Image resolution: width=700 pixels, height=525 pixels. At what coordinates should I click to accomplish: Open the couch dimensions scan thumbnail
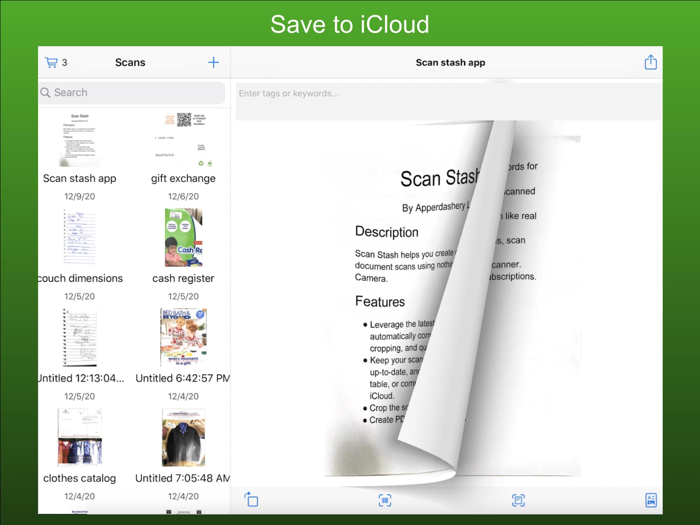(79, 238)
